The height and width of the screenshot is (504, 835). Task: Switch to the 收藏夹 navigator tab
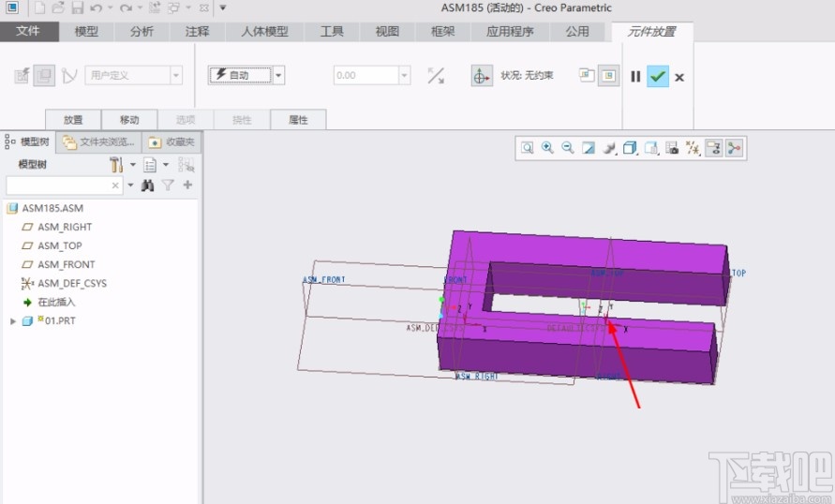171,142
